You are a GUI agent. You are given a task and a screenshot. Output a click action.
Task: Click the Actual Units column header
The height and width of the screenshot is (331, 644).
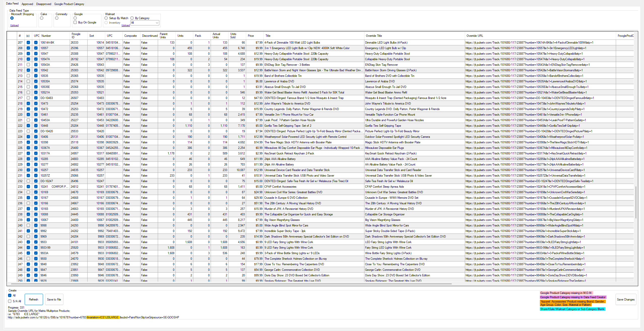219,36
